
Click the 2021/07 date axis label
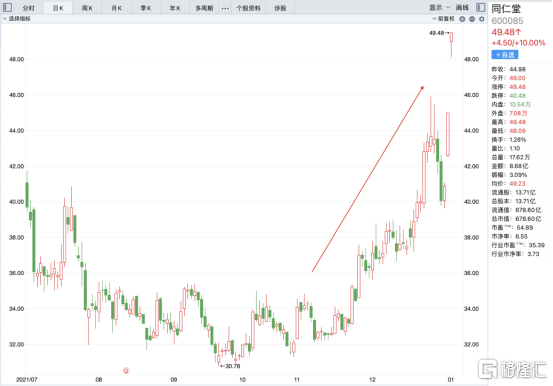[x=26, y=380]
